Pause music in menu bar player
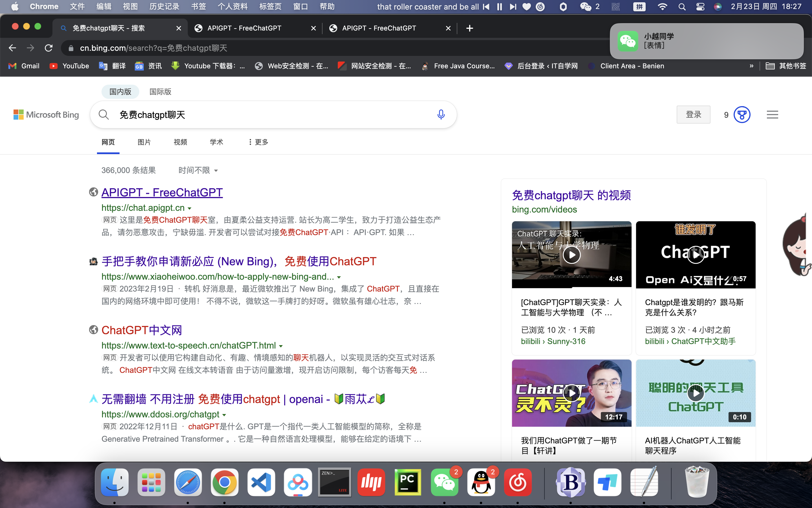Viewport: 812px width, 508px height. pyautogui.click(x=500, y=7)
